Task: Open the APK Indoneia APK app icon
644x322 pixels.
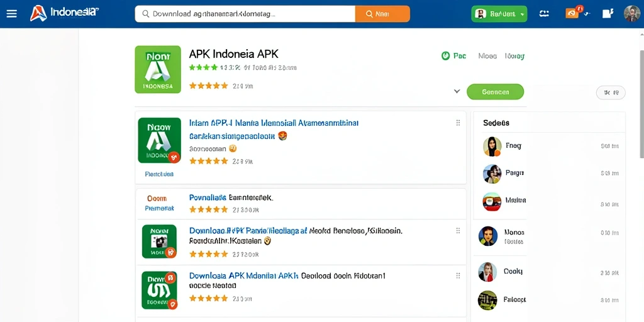Action: tap(158, 69)
